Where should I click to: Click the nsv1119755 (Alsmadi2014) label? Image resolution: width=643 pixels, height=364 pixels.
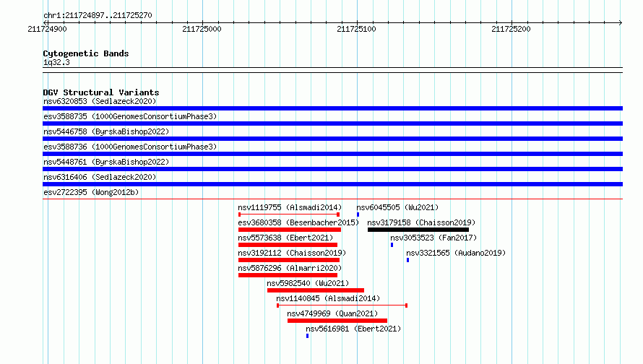(x=290, y=207)
